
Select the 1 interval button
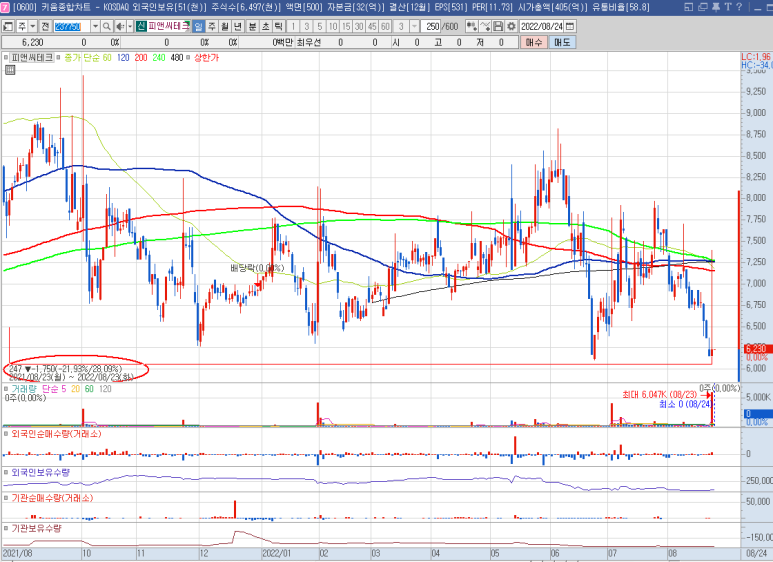293,26
